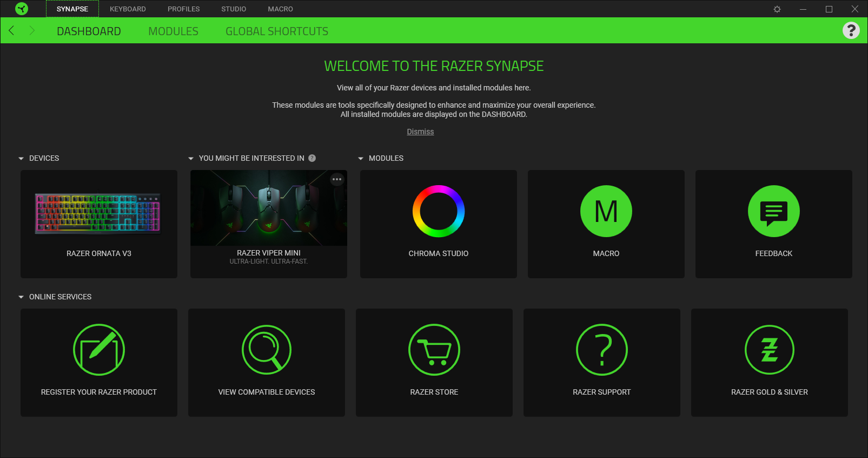Switch to the Modules sub-tab
The width and height of the screenshot is (868, 458).
pos(173,31)
